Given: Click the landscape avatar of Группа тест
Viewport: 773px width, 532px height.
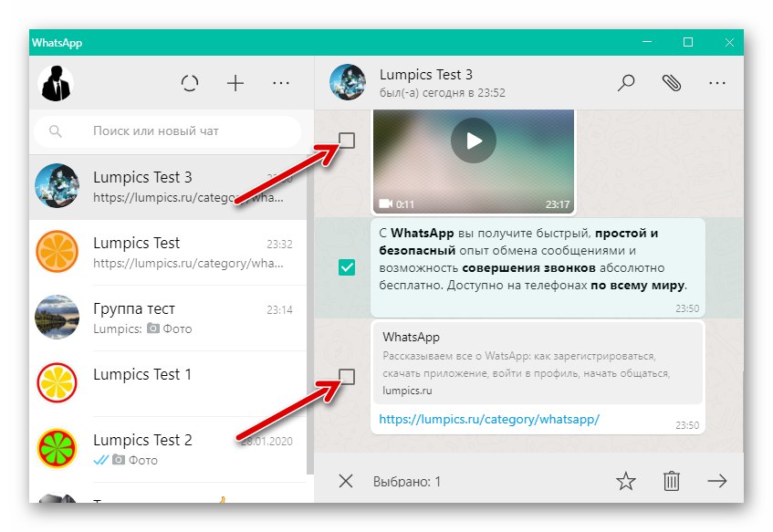Looking at the screenshot, I should tap(57, 317).
